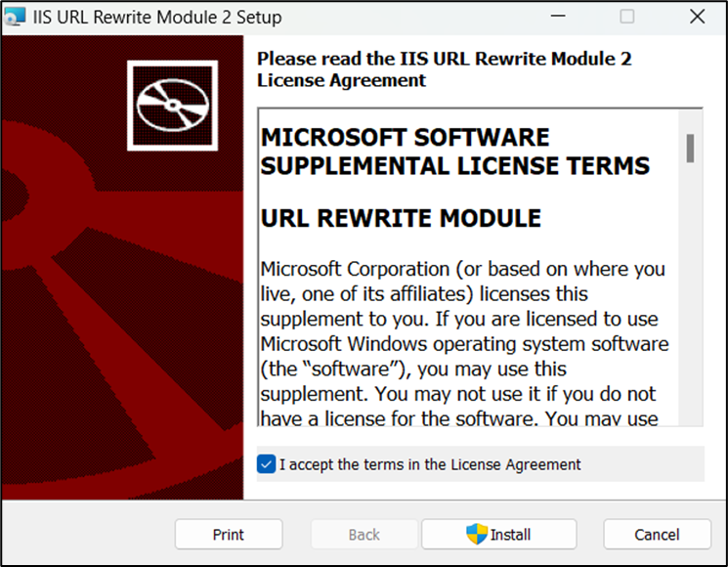Click the license scrollbar thumb
Viewport: 728px width, 567px height.
coord(690,148)
